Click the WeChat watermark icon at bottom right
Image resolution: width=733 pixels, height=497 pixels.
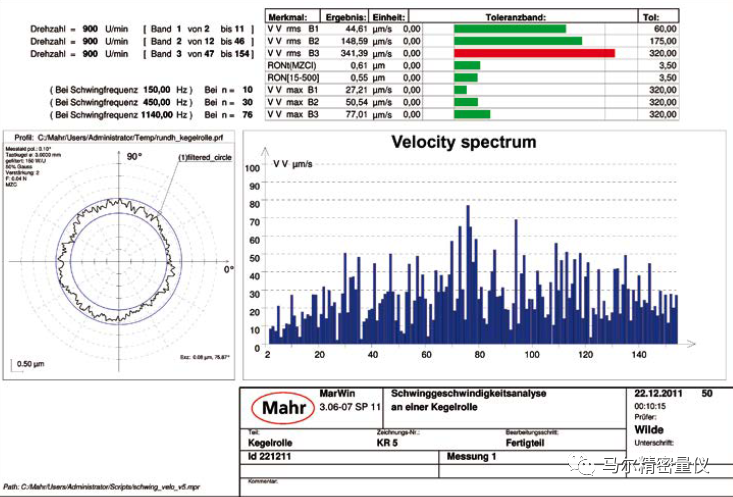coord(581,464)
